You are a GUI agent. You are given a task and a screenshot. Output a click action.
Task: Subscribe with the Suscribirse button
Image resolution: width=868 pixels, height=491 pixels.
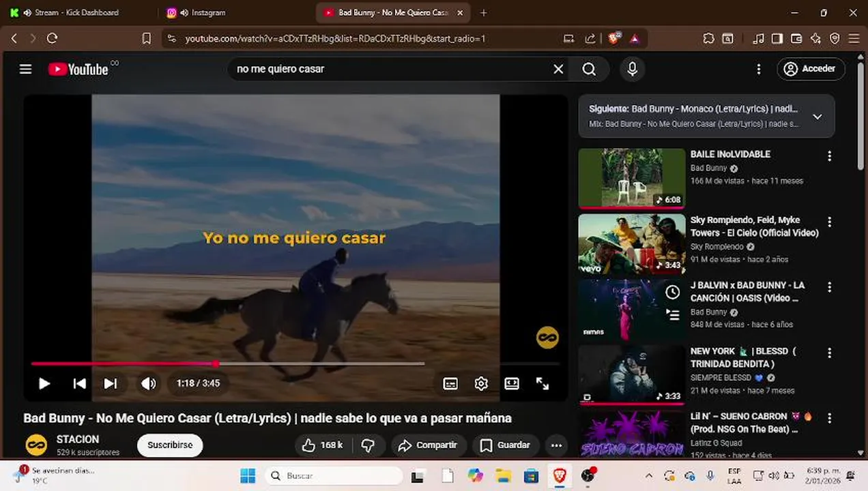(x=170, y=445)
